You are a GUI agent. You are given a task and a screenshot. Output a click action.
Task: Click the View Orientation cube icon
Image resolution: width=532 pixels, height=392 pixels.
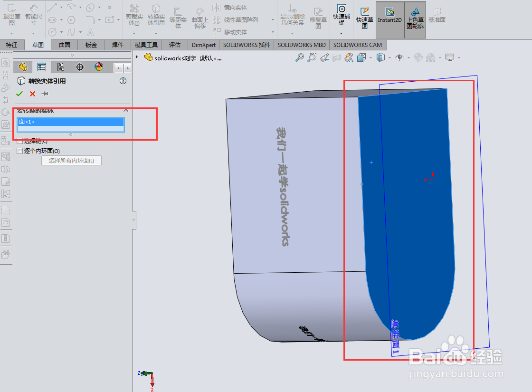tap(361, 57)
